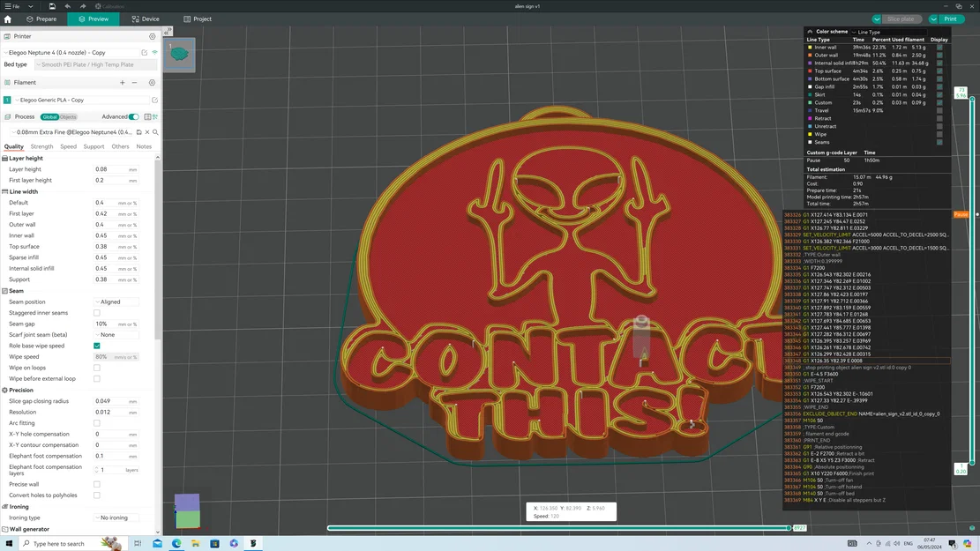
Task: Search process settings with magnifier icon
Action: (x=155, y=132)
